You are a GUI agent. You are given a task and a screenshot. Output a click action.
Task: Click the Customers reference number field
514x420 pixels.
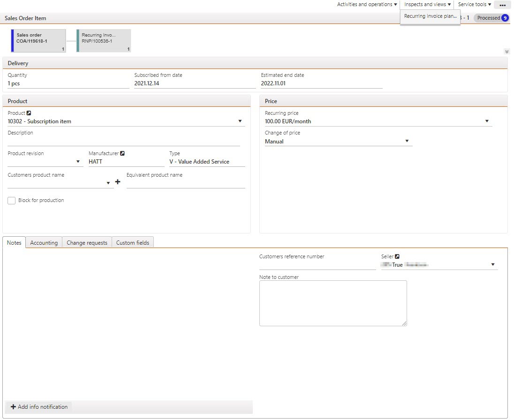click(317, 265)
